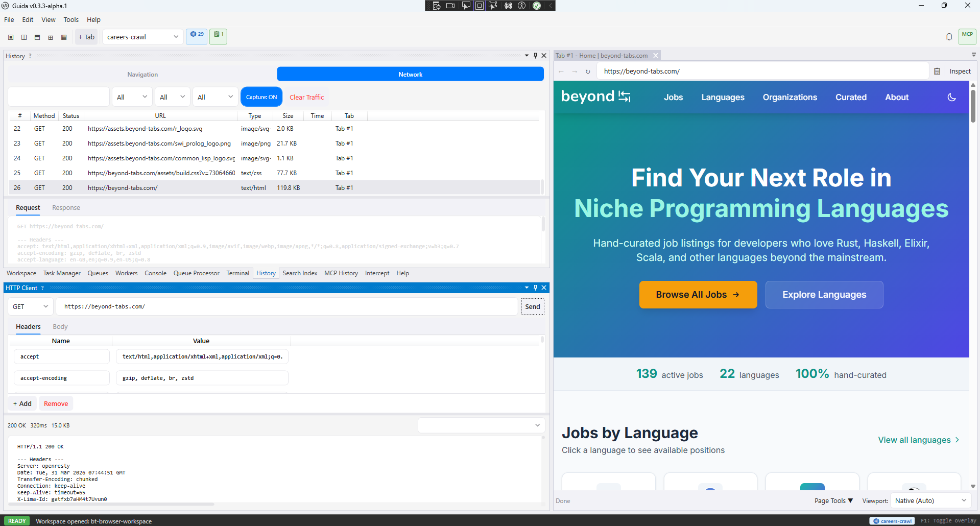Open the live visual tree debug icon
Image resolution: width=980 pixels, height=526 pixels.
click(437, 6)
